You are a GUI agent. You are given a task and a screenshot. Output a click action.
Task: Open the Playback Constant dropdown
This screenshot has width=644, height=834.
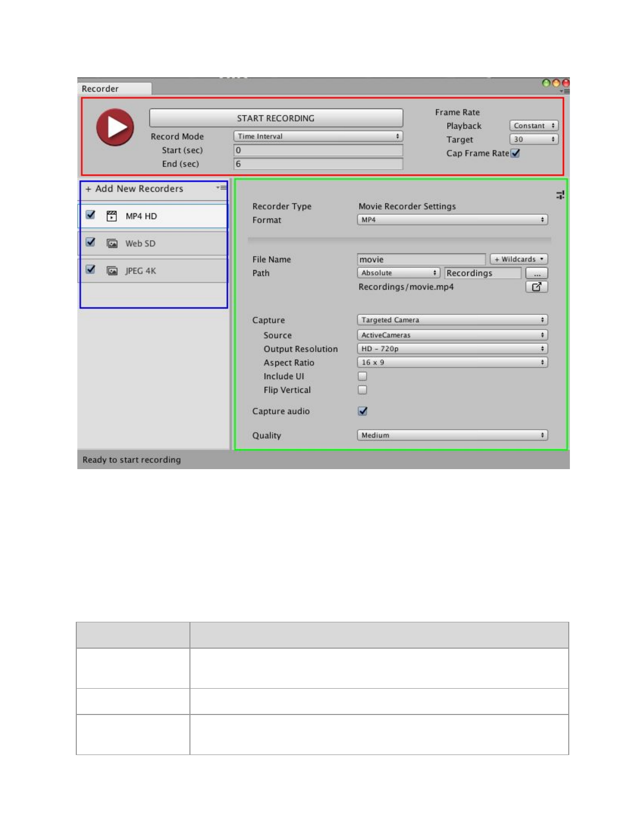[534, 125]
